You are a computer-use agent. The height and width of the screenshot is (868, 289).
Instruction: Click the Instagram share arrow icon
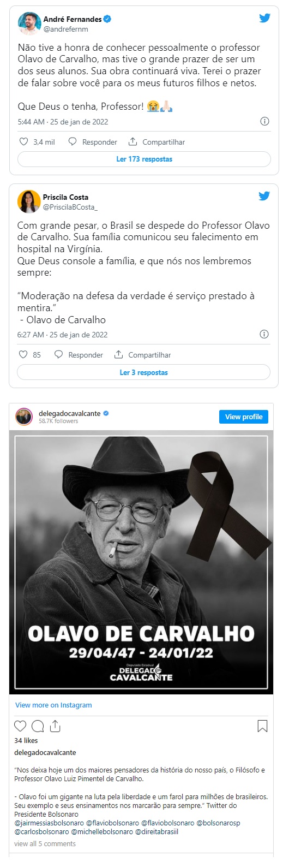(x=55, y=726)
